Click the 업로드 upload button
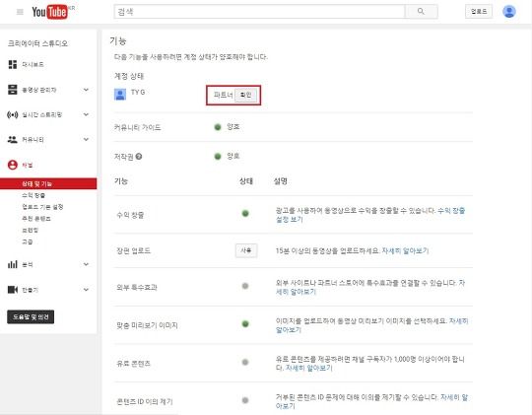This screenshot has width=532, height=415. (x=479, y=12)
